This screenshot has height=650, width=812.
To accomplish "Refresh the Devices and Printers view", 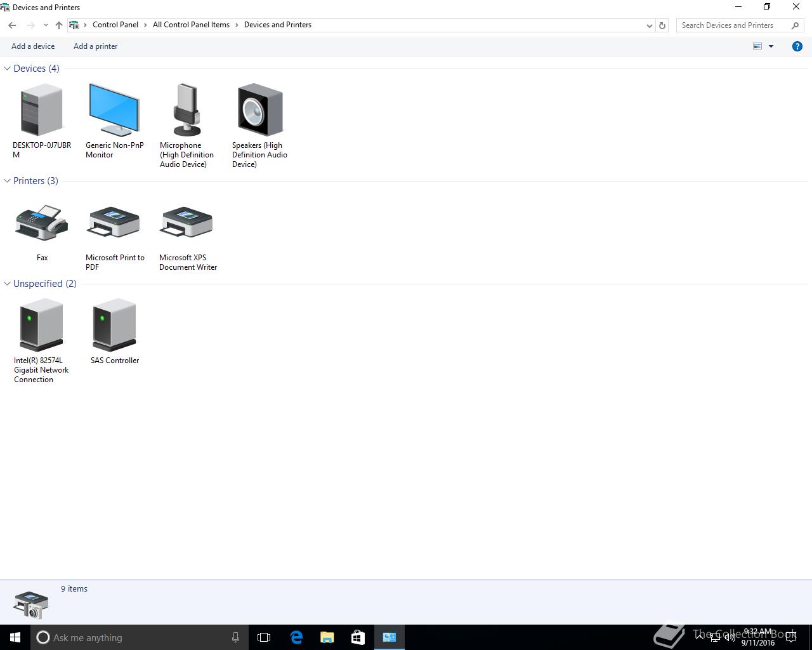I will [662, 25].
